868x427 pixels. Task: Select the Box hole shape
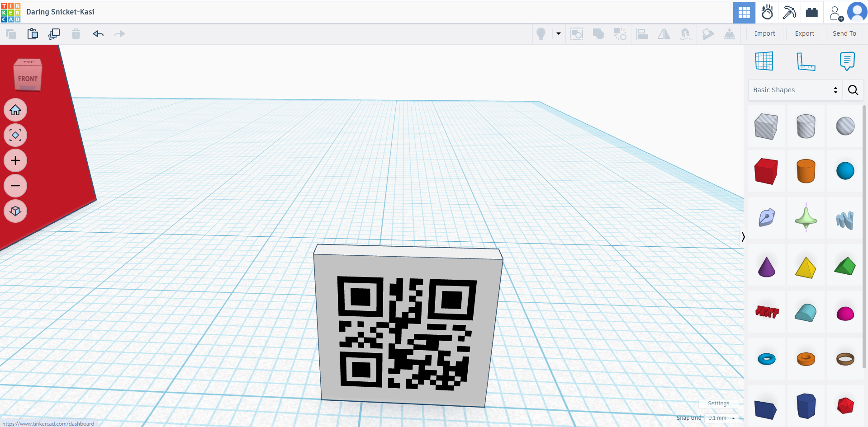coord(766,127)
